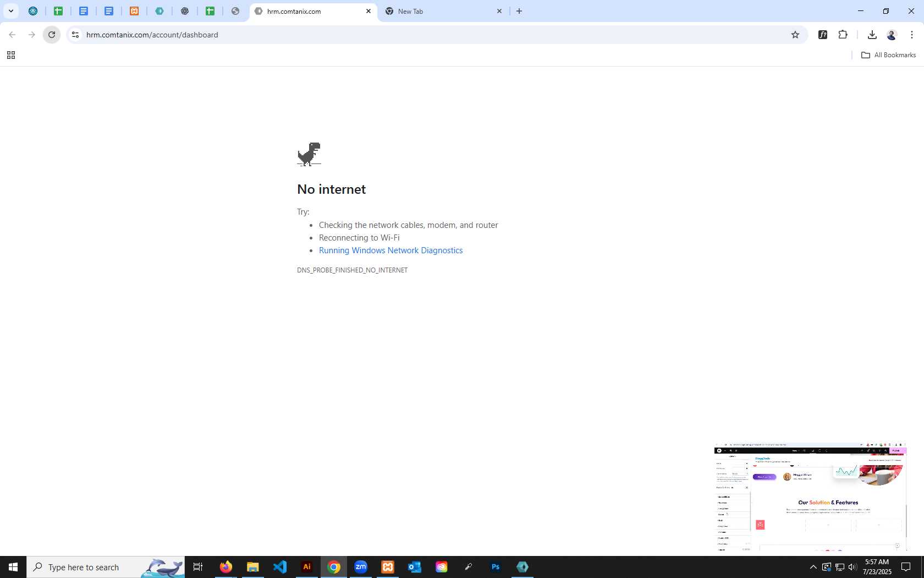
Task: Switch to the grey globe pinned tab
Action: pyautogui.click(x=235, y=11)
